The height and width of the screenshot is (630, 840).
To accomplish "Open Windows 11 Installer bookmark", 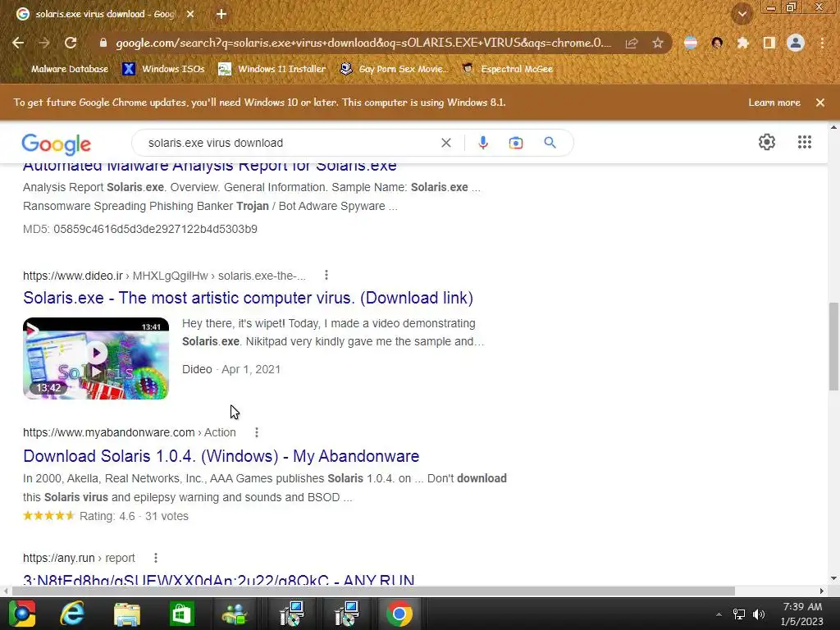I will (272, 69).
